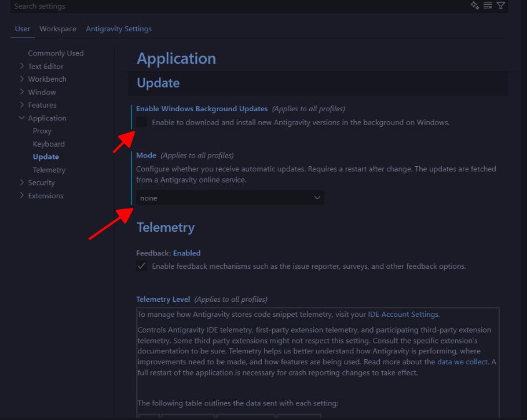
Task: Select Proxy in the settings tree
Action: pyautogui.click(x=42, y=131)
